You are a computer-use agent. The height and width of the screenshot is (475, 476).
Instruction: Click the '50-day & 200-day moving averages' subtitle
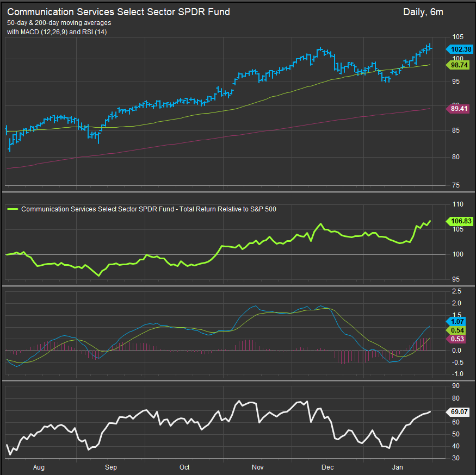(x=59, y=23)
